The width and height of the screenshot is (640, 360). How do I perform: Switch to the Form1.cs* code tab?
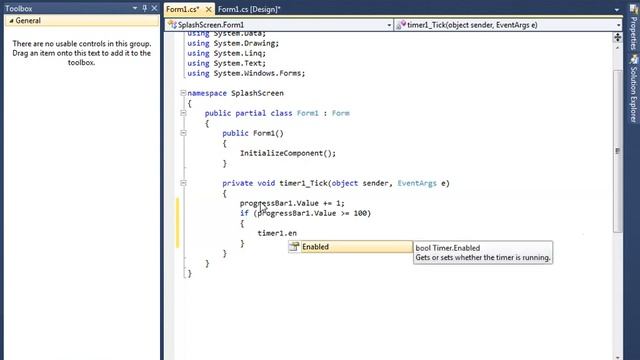(x=183, y=9)
